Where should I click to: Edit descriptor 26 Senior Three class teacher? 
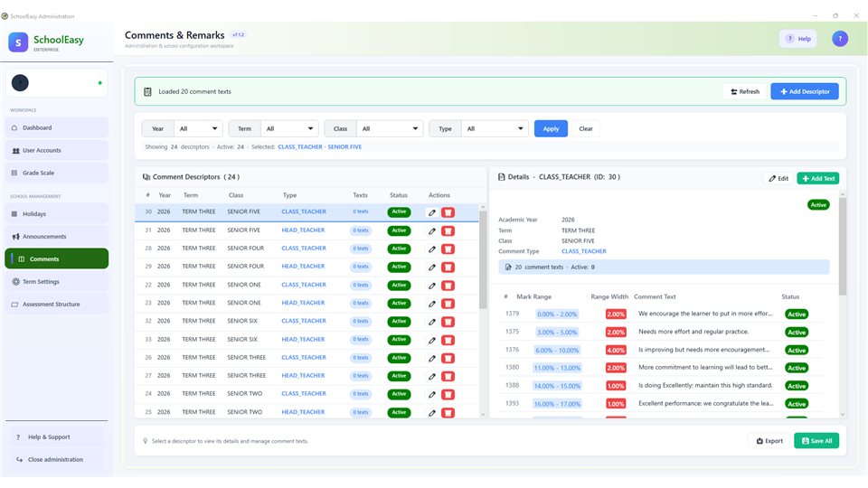click(x=432, y=358)
